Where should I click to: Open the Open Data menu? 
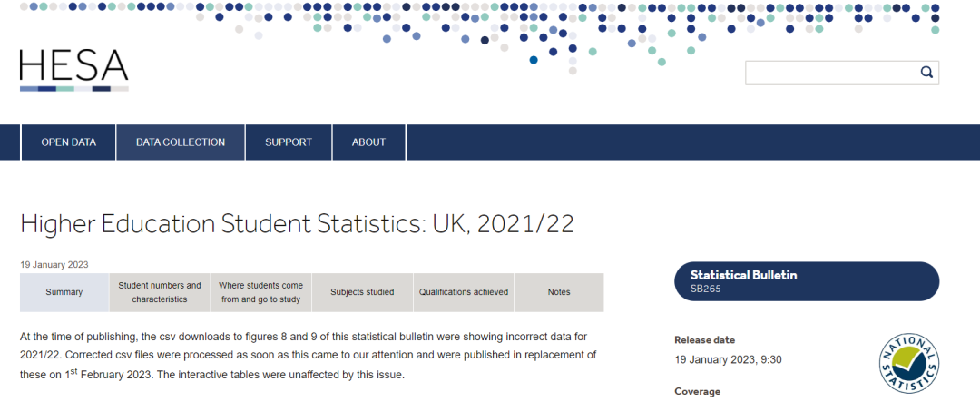tap(68, 142)
